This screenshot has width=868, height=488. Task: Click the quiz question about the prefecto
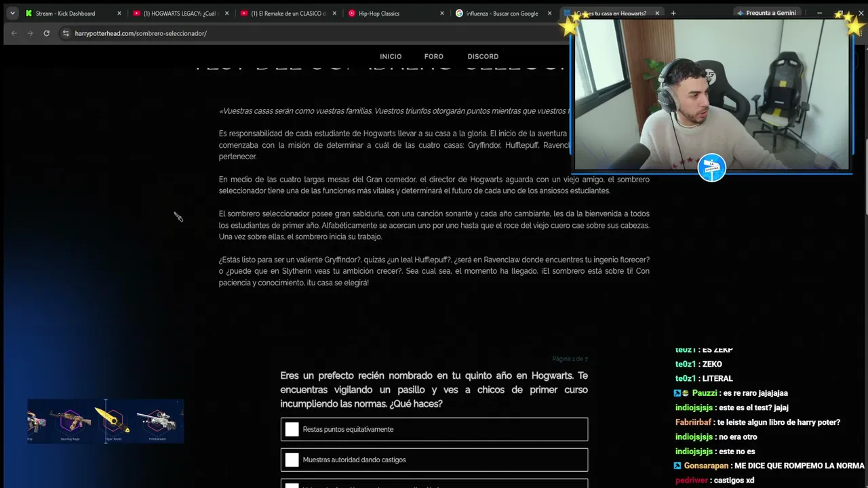[x=434, y=390]
